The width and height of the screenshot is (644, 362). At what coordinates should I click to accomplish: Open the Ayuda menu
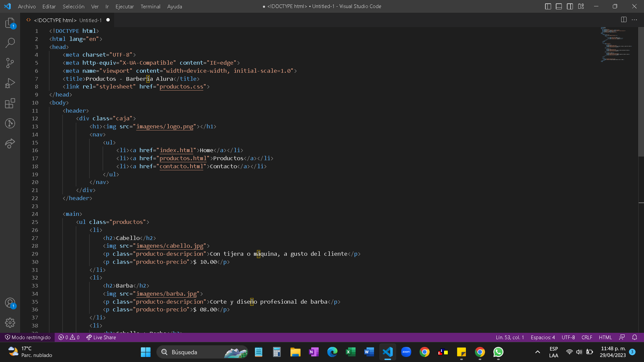pos(175,6)
